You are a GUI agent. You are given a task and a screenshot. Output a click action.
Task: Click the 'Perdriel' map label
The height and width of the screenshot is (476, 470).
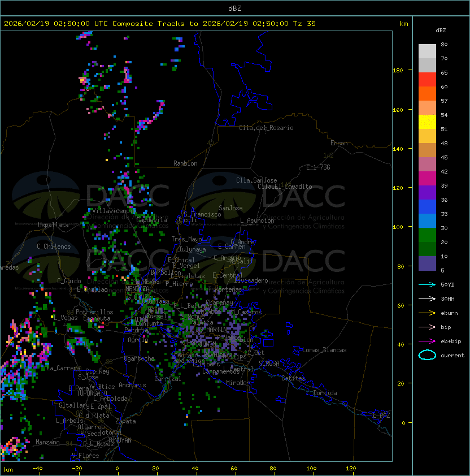pos(137,330)
